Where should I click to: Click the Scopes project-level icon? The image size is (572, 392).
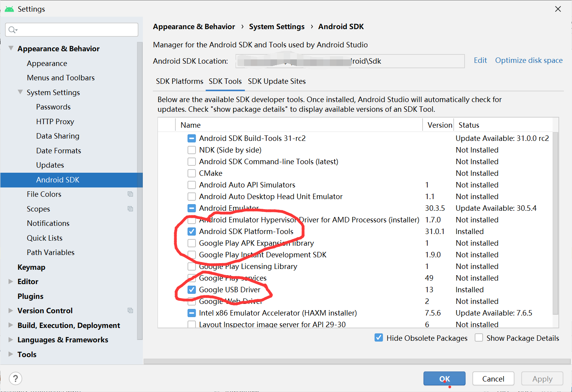click(x=130, y=209)
